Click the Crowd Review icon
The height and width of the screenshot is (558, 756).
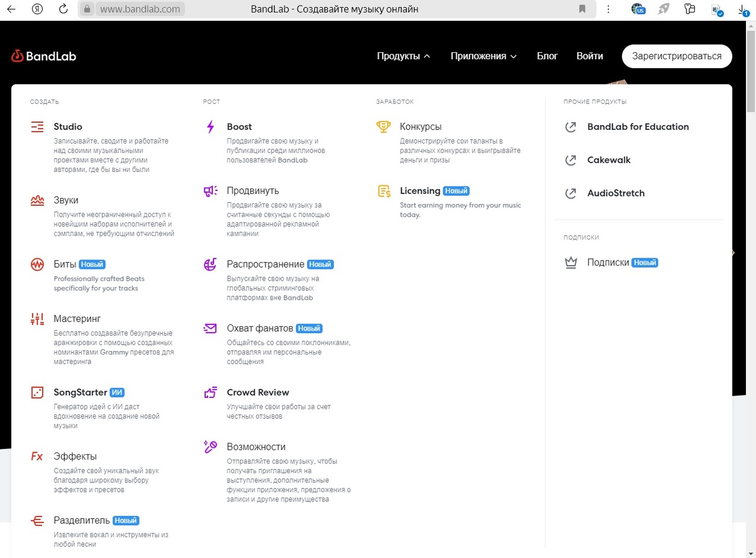210,392
